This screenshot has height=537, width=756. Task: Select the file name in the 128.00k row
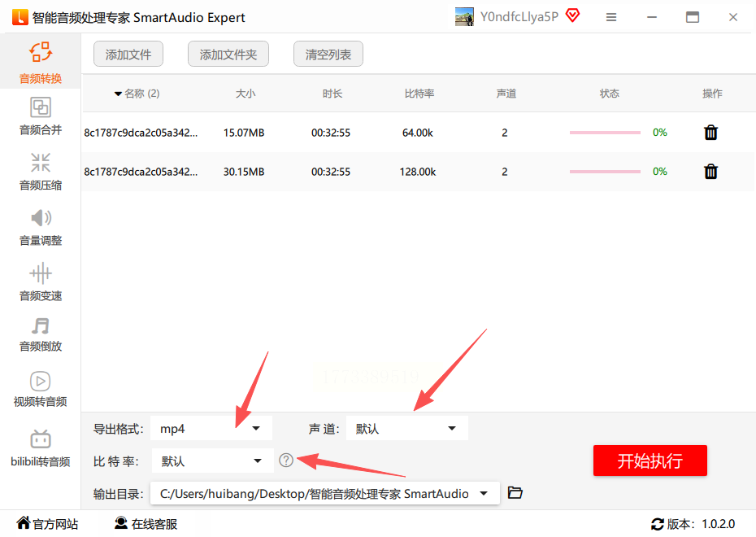coord(141,172)
